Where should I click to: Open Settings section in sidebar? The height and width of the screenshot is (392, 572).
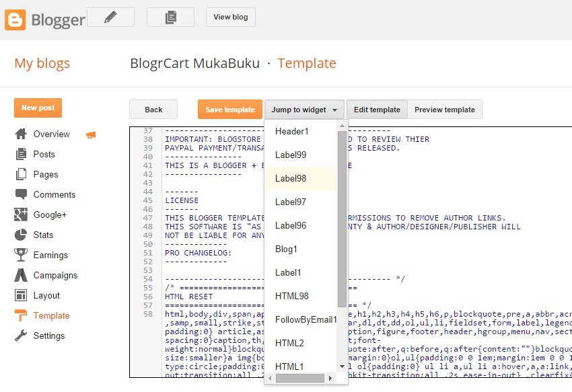[x=49, y=336]
